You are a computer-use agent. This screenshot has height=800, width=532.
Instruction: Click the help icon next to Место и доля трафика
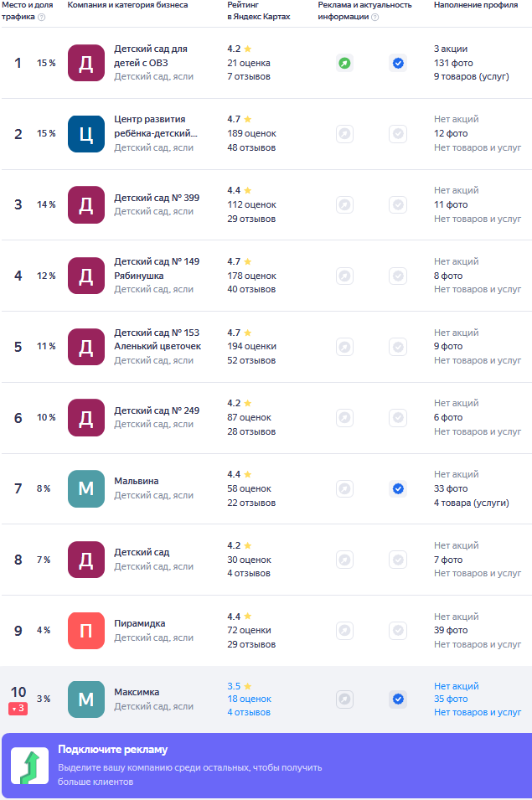point(42,18)
